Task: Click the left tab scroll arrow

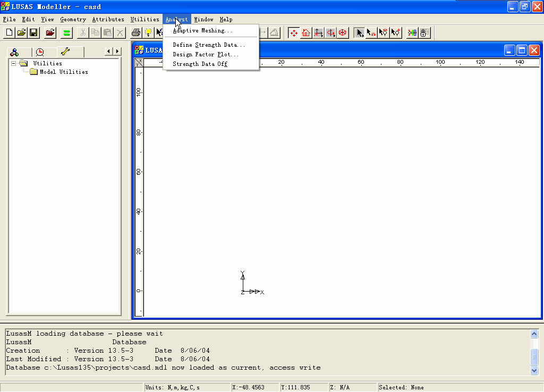Action: pyautogui.click(x=108, y=52)
